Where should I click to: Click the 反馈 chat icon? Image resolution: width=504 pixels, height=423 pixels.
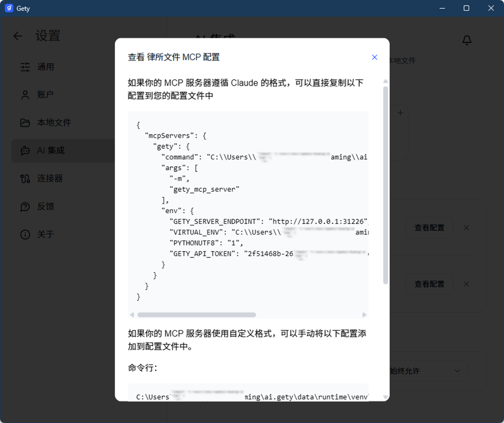[25, 206]
